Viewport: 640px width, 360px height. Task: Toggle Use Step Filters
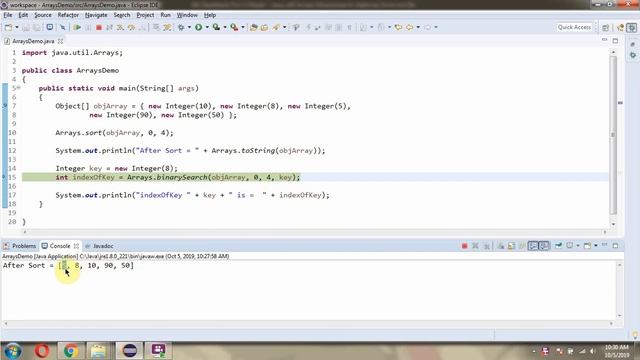[167, 27]
